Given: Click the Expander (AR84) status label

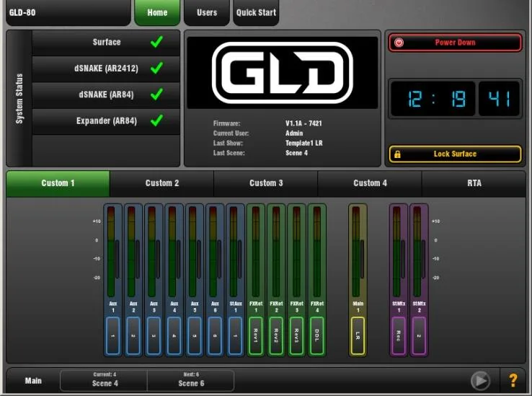Looking at the screenshot, I should pos(107,121).
